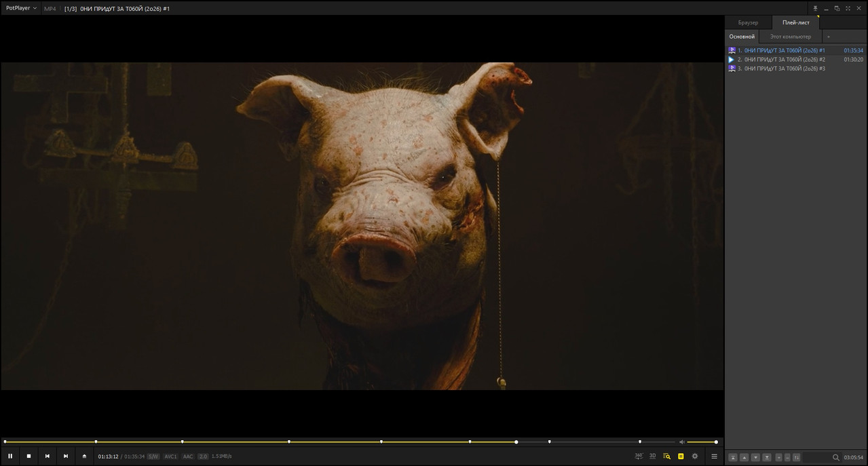Click the MP4 file icon of playlist item #1
868x466 pixels.
pos(732,50)
